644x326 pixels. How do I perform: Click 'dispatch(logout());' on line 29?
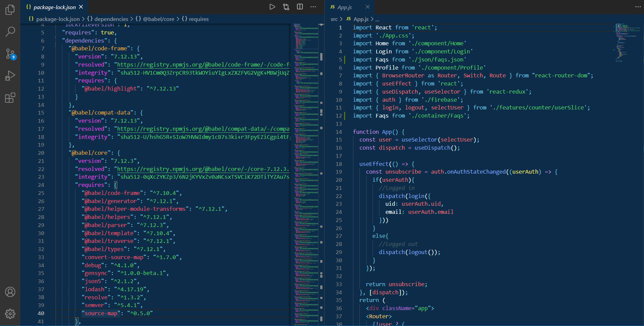(x=410, y=252)
